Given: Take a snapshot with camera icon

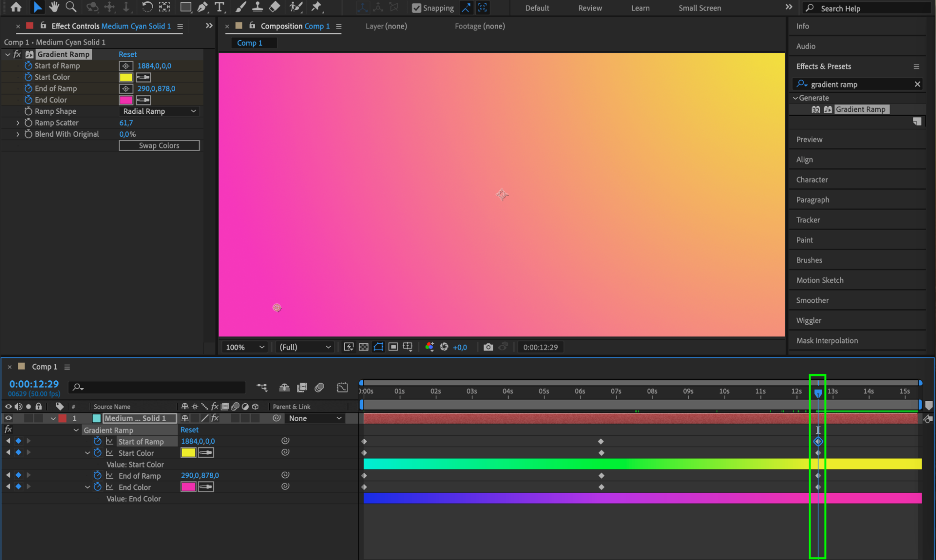Looking at the screenshot, I should (488, 347).
